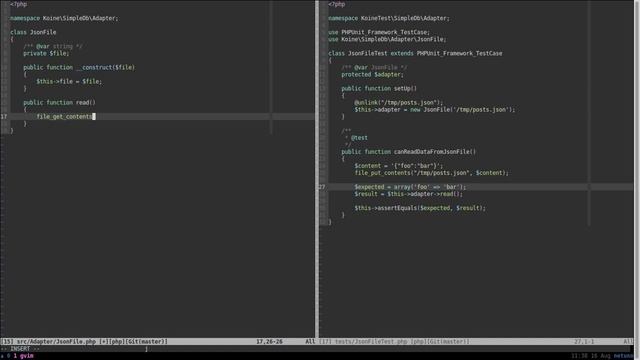Click 'public function setUp()' line

pyautogui.click(x=379, y=88)
